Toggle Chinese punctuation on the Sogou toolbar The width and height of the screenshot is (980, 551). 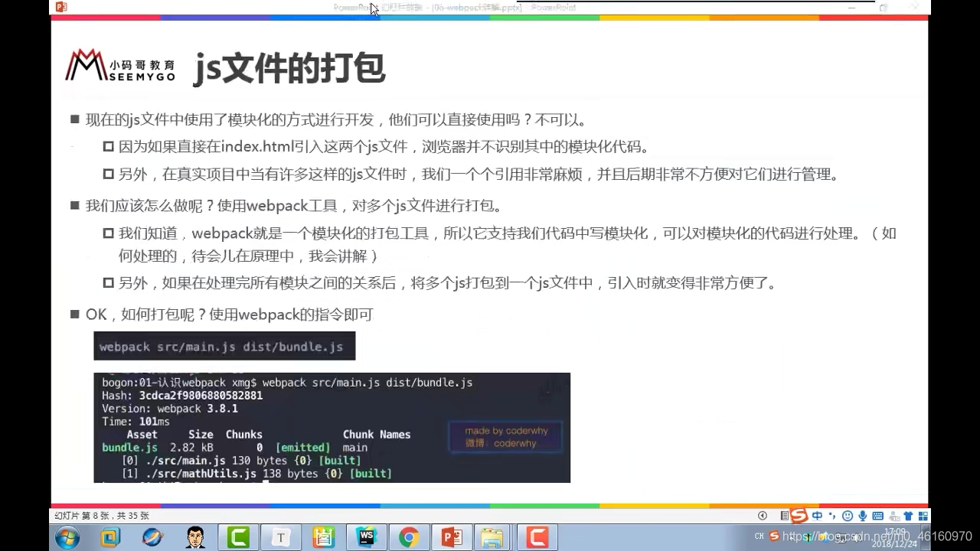(832, 516)
